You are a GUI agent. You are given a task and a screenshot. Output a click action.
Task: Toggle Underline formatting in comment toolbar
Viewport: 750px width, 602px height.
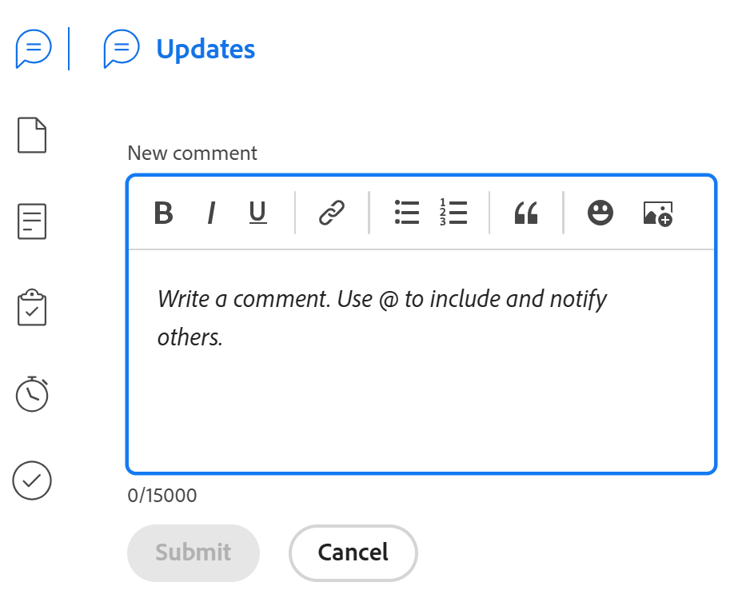258,213
